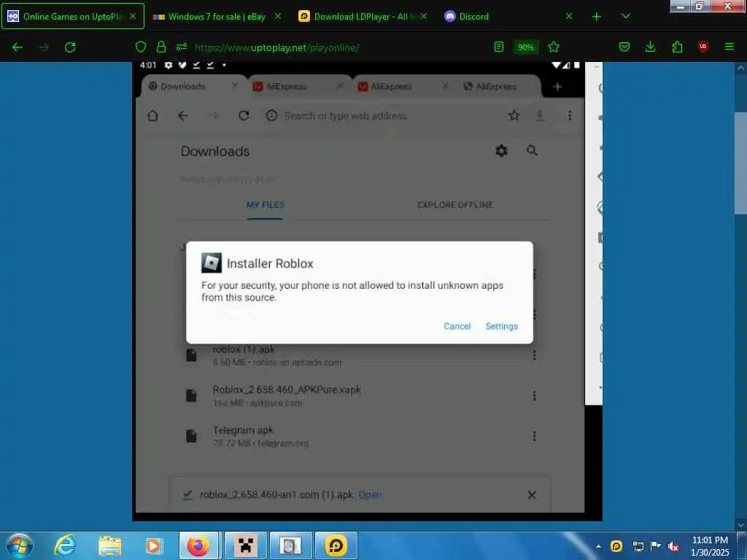The width and height of the screenshot is (747, 560).
Task: Toggle reader view icon
Action: coord(499,47)
